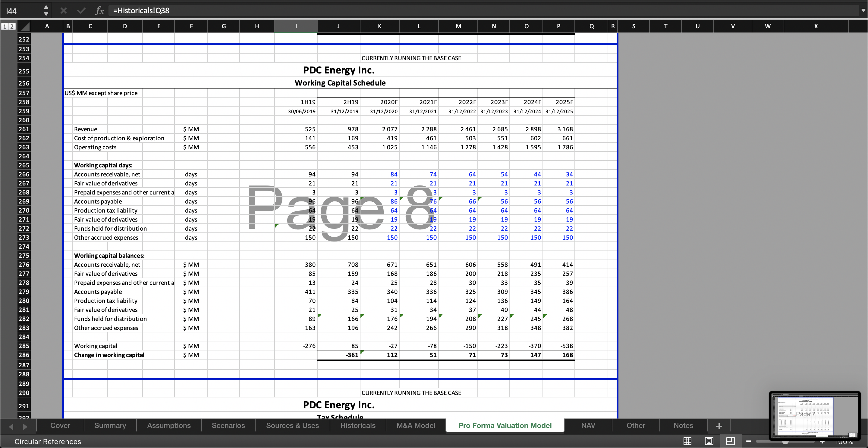Click the zoom out minus icon

[748, 441]
